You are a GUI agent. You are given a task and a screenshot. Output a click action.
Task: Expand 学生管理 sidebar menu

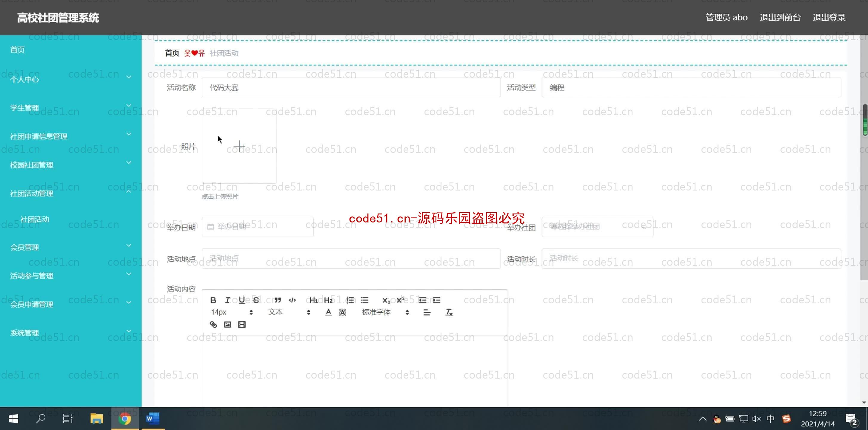[71, 107]
